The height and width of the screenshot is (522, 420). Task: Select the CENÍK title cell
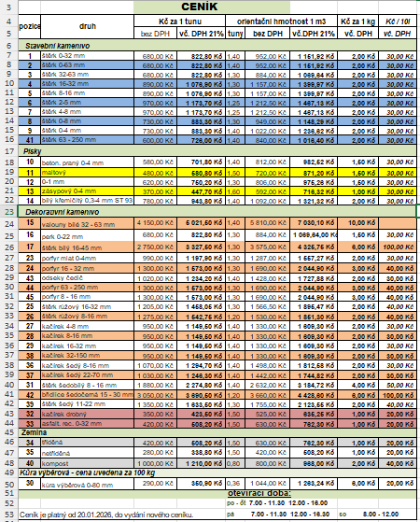click(212, 7)
